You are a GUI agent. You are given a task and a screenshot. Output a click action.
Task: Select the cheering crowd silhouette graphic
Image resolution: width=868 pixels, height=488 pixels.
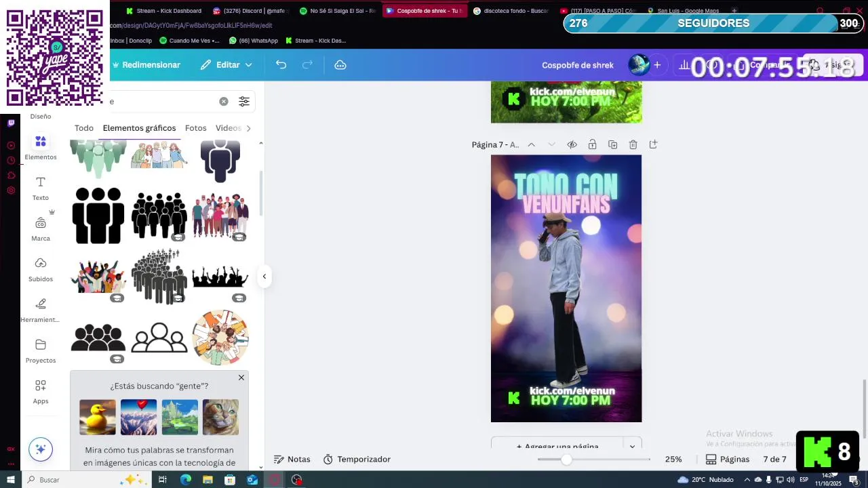220,277
